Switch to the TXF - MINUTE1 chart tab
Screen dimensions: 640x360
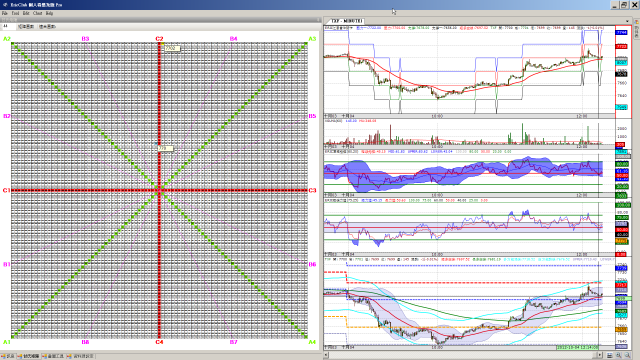pos(346,21)
